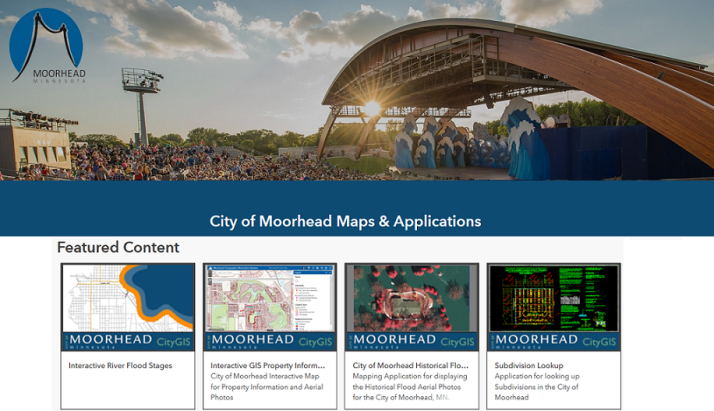This screenshot has width=714, height=411.
Task: Click the City of Moorhead Historical Flo... title
Action: pos(410,365)
